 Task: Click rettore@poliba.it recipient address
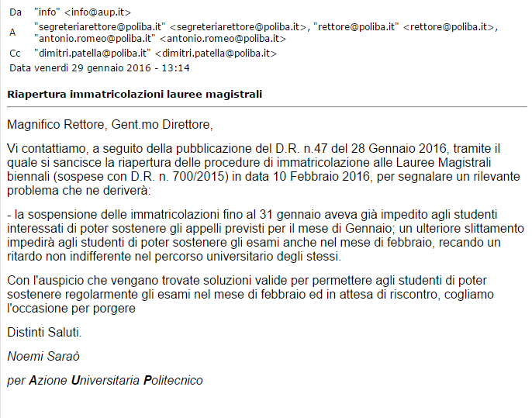click(x=406, y=27)
